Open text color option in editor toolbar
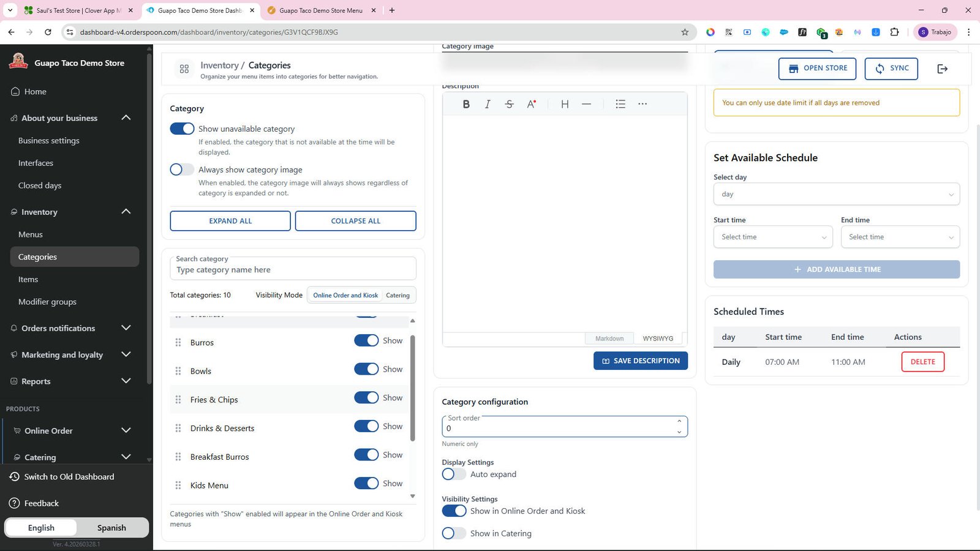 tap(531, 104)
